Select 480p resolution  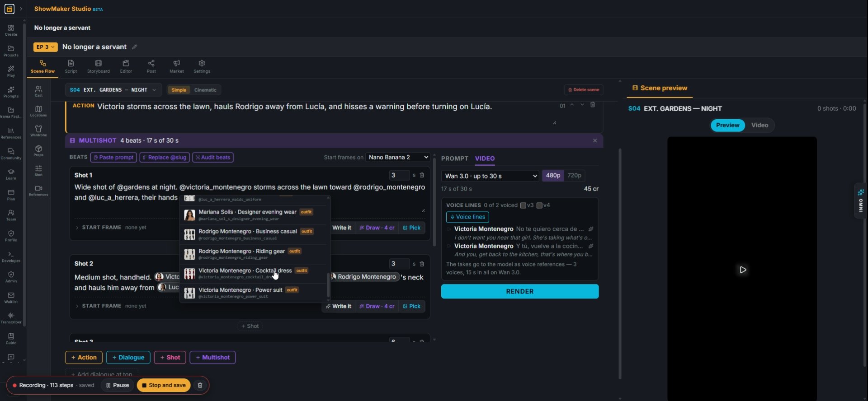point(553,176)
